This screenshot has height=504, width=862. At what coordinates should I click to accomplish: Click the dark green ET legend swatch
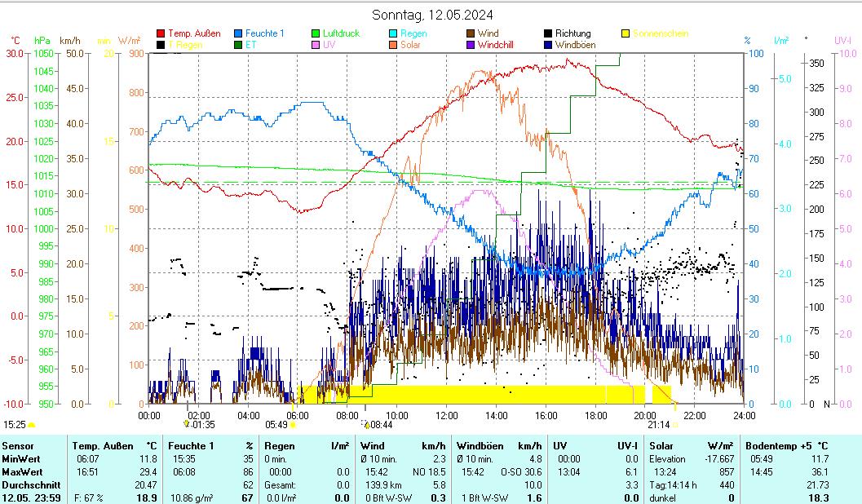click(238, 45)
